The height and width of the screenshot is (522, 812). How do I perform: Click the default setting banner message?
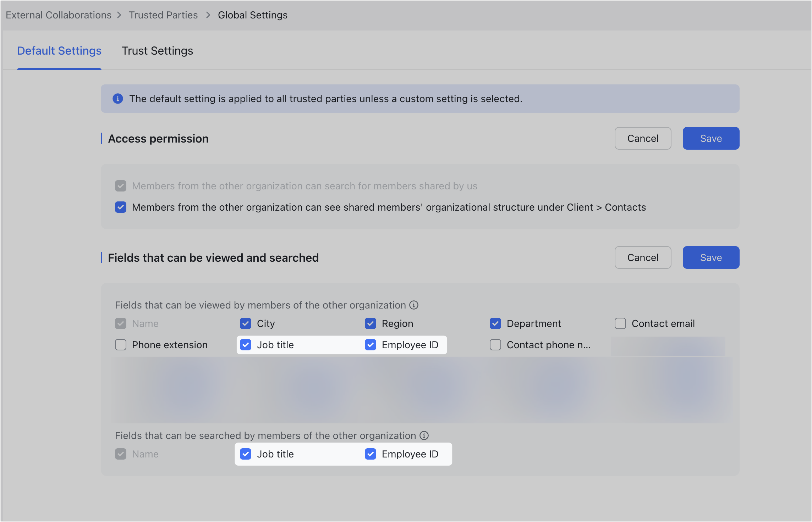pyautogui.click(x=326, y=99)
